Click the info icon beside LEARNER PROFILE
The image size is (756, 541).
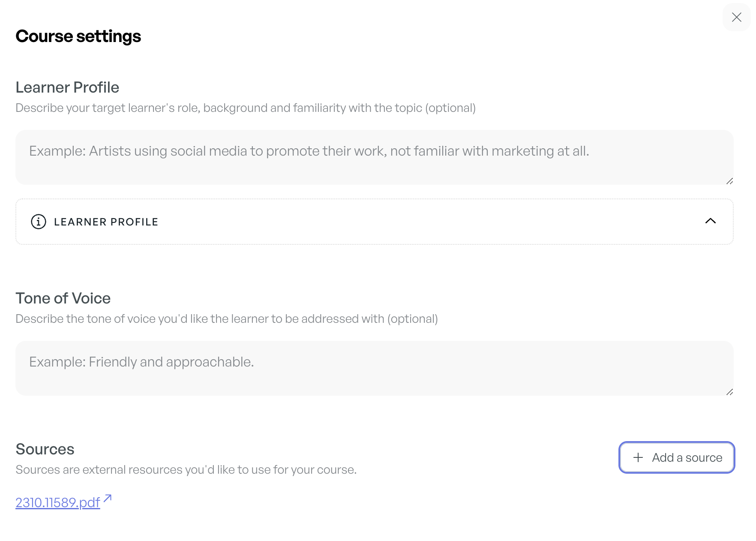(x=39, y=222)
